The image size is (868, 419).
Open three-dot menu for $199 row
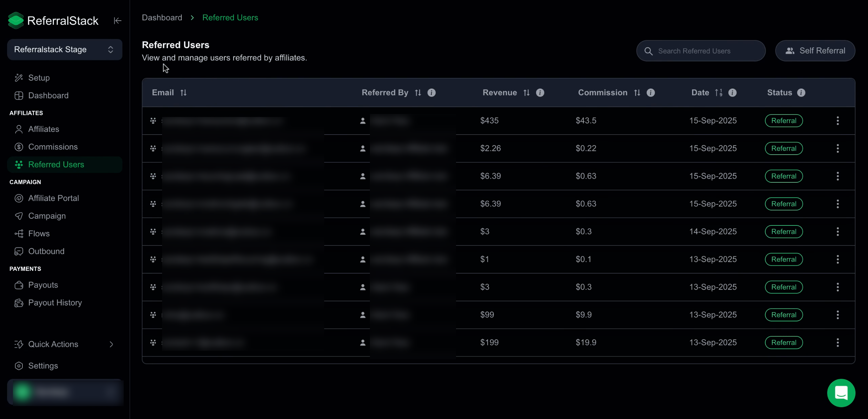click(x=837, y=342)
